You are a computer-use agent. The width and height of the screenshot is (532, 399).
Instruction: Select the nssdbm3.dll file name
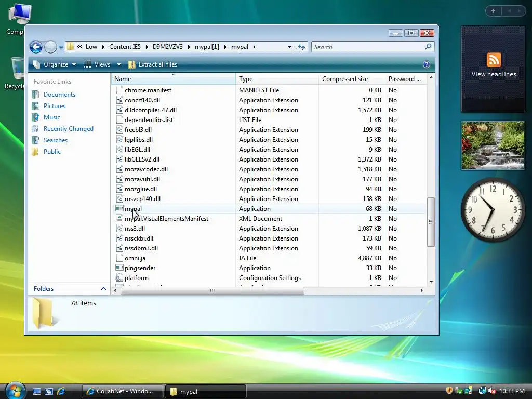pyautogui.click(x=141, y=248)
